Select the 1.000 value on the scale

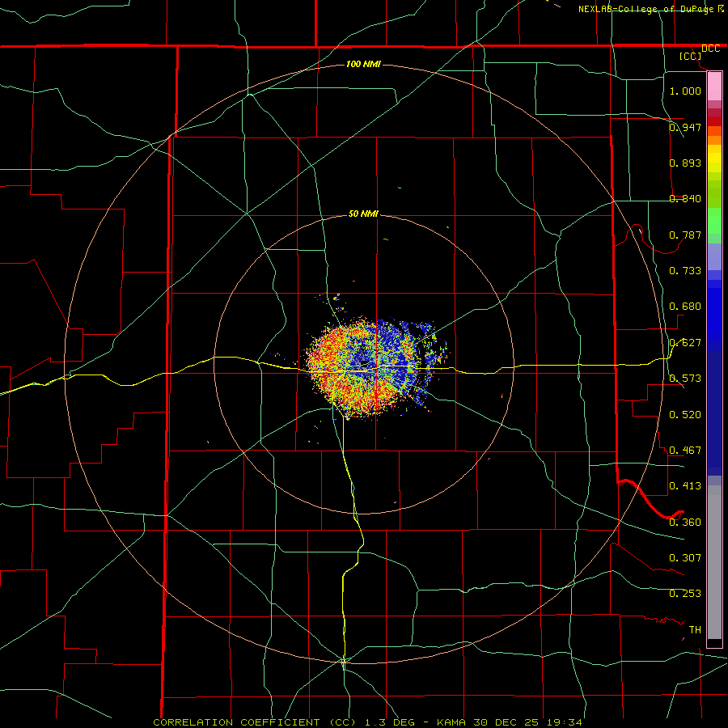[x=685, y=91]
